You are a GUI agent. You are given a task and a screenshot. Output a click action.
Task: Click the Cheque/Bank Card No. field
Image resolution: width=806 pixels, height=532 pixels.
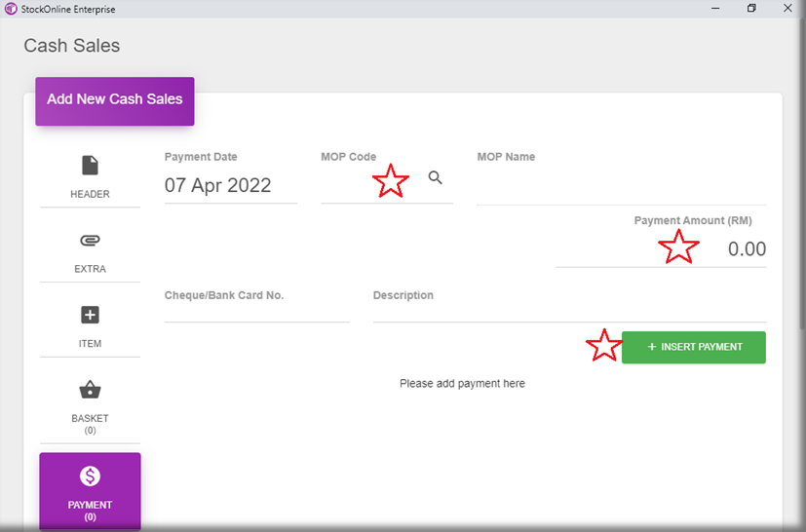(x=256, y=311)
